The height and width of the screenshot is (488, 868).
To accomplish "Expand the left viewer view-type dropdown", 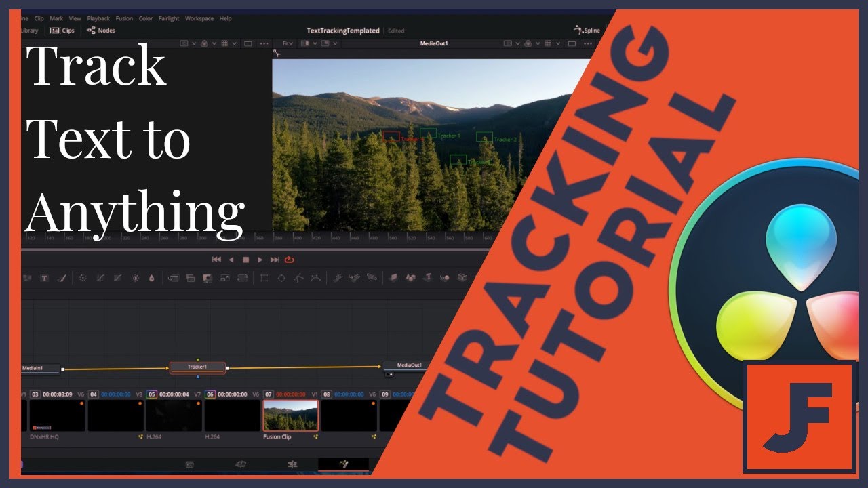I will (194, 43).
